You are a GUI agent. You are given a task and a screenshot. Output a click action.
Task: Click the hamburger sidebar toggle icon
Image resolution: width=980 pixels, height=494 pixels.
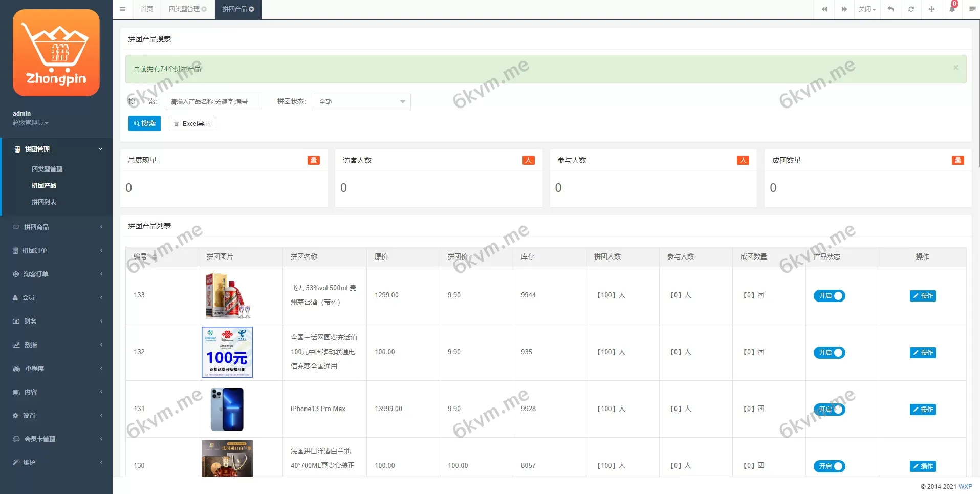[x=122, y=9]
